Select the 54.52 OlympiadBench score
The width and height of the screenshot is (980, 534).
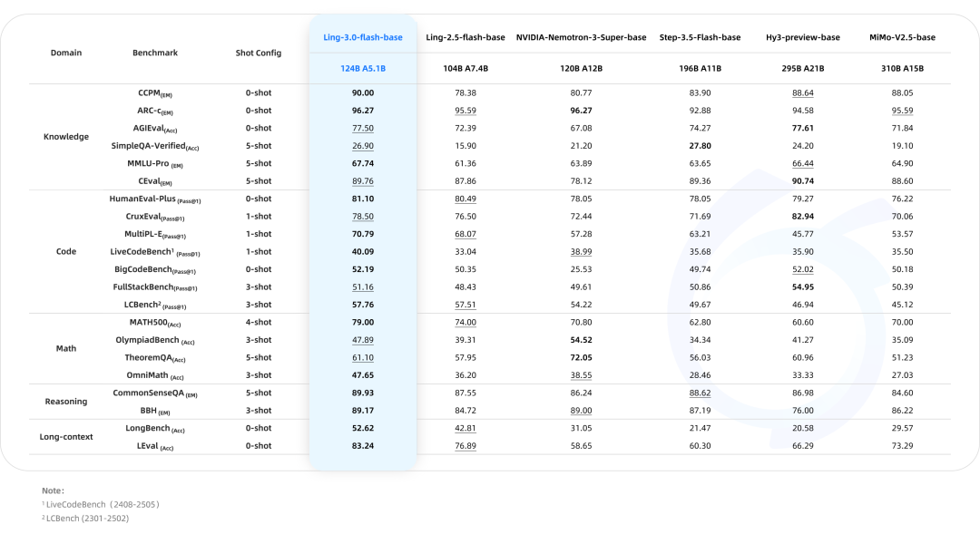tap(581, 340)
